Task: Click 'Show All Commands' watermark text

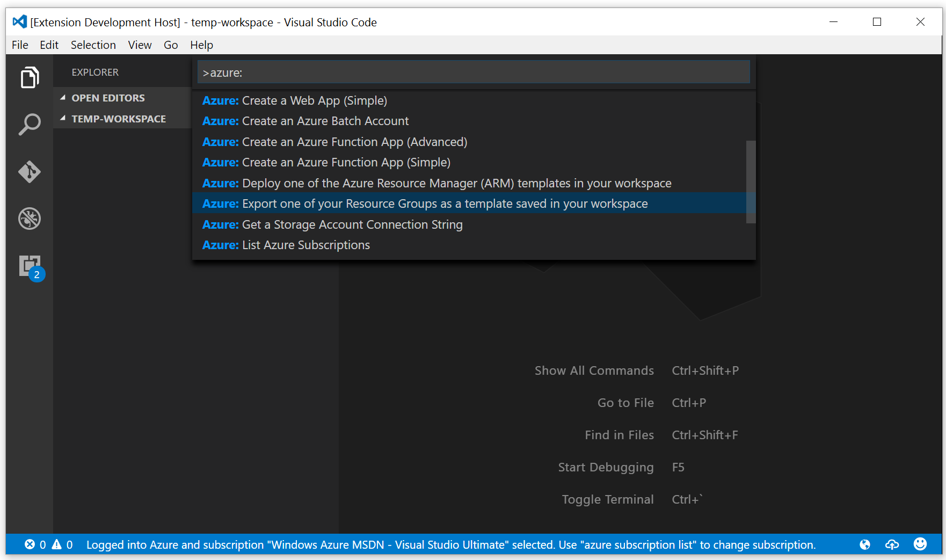Action: pos(594,370)
